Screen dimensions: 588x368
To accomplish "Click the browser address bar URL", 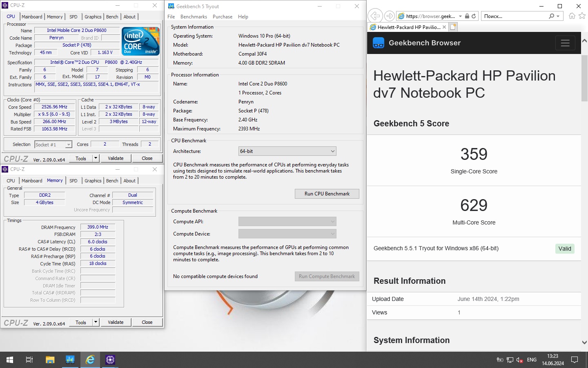I will (x=430, y=16).
